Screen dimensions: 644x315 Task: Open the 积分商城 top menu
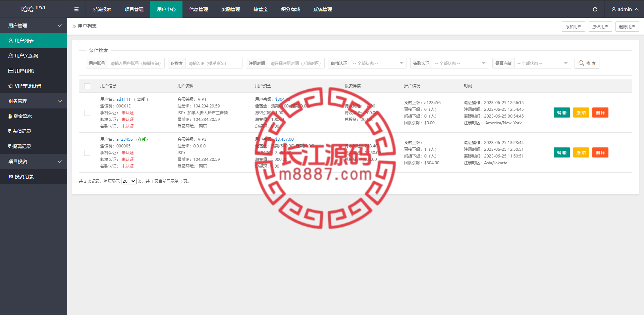(290, 9)
